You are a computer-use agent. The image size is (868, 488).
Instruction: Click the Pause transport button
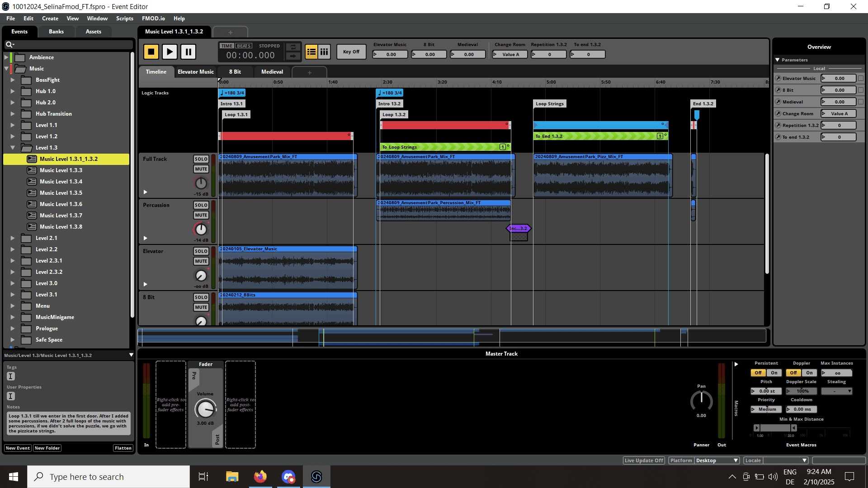click(188, 52)
